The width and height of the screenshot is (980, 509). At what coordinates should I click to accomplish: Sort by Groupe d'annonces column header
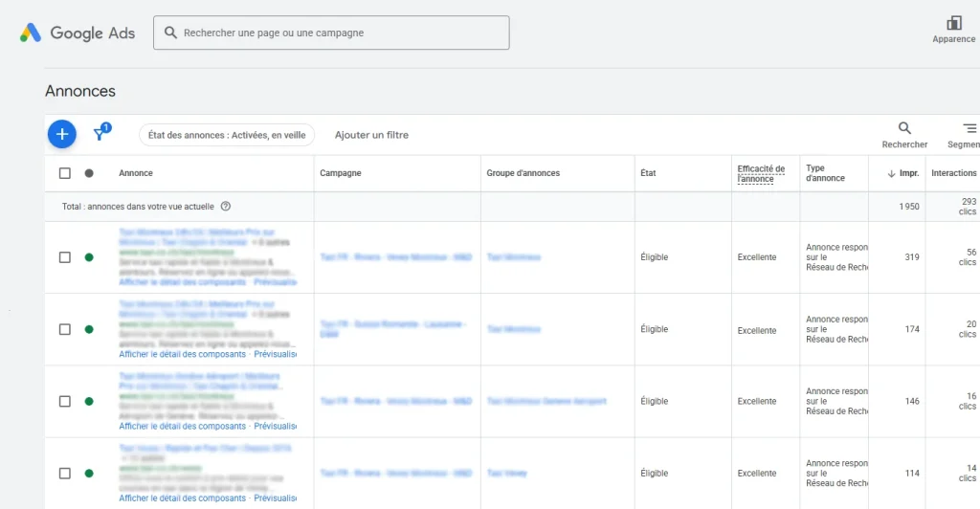click(x=523, y=173)
